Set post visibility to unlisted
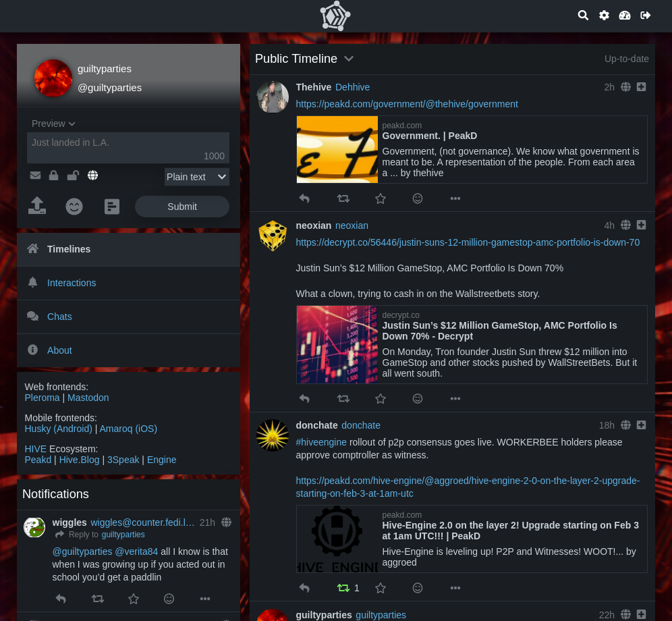 [73, 175]
